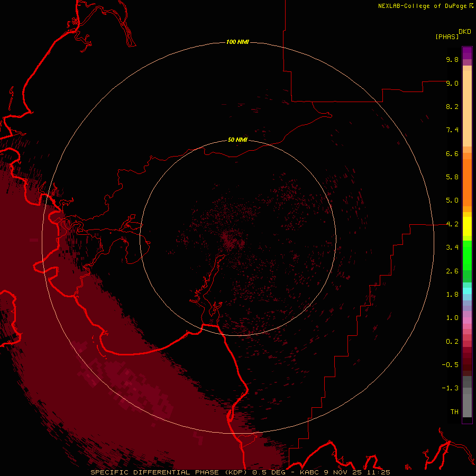Click the TH label on color scale
The height and width of the screenshot is (476, 476).
[454, 412]
